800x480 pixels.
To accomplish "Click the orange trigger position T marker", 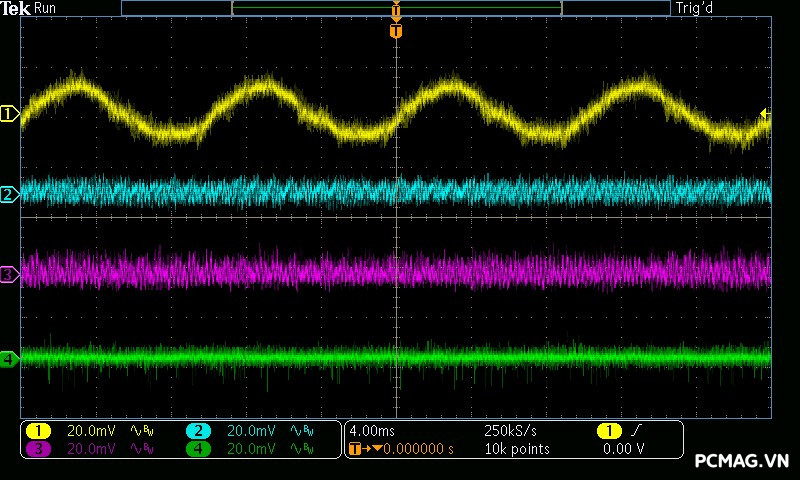I will (x=396, y=31).
